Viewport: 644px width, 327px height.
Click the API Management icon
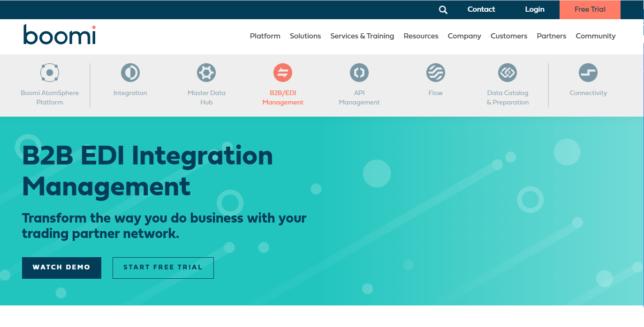[x=359, y=73]
